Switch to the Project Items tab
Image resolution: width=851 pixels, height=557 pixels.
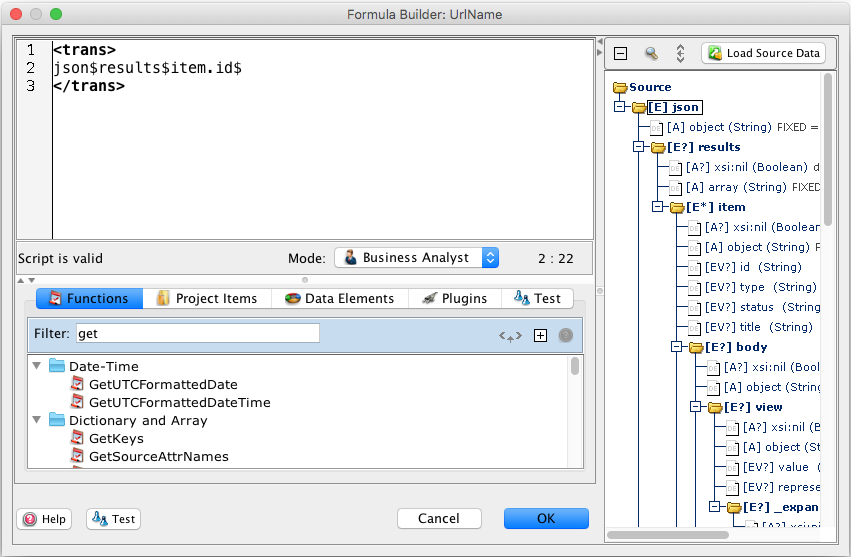coord(207,298)
